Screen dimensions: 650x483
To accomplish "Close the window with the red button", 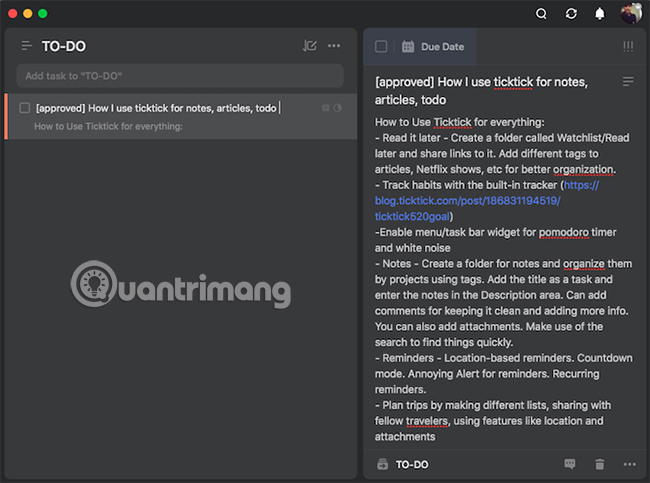I will [12, 14].
